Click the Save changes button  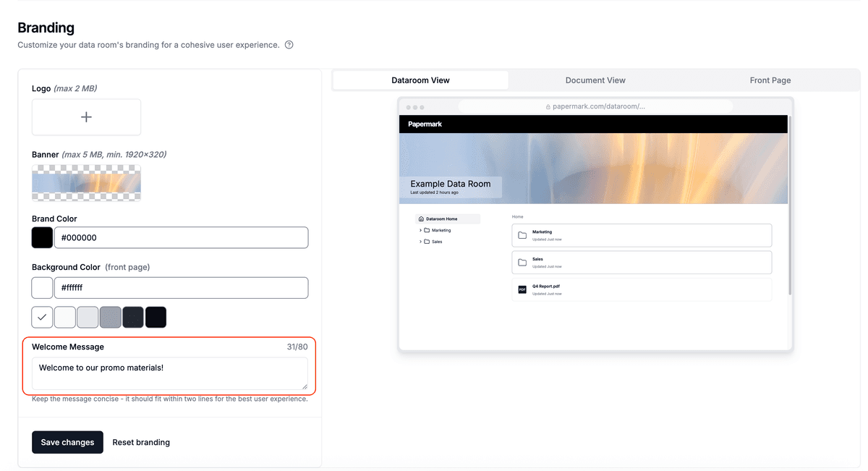tap(67, 442)
